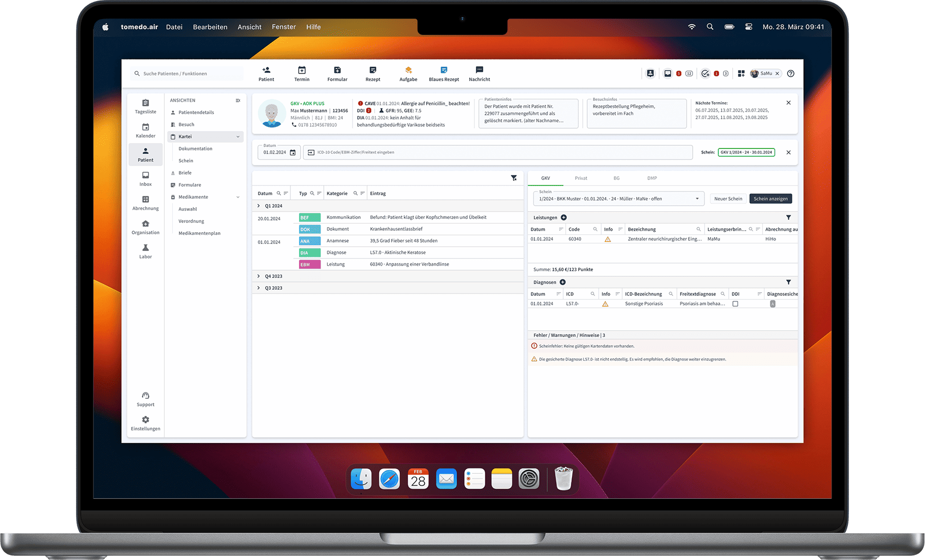
Task: Open Finder in the Dock
Action: (x=361, y=479)
